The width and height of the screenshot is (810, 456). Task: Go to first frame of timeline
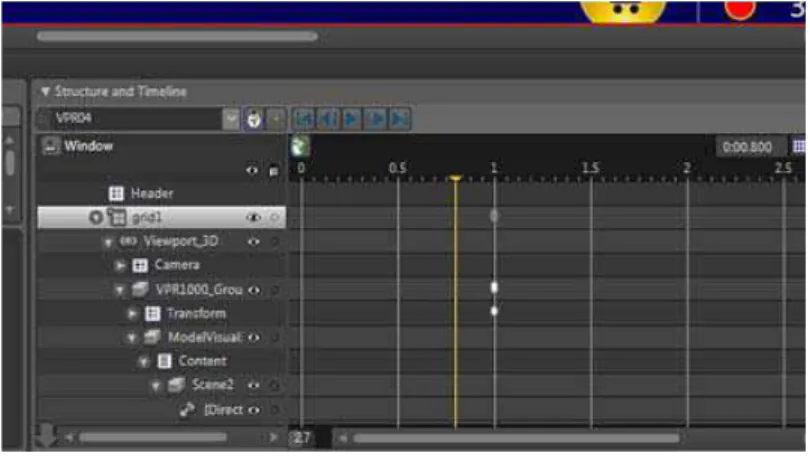tap(304, 119)
